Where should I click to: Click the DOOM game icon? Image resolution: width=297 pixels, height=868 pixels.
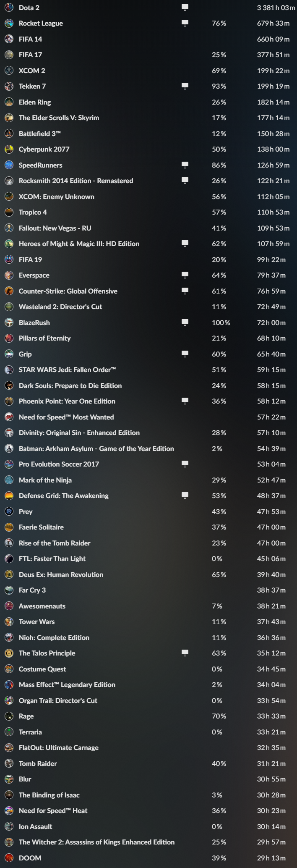(9, 858)
